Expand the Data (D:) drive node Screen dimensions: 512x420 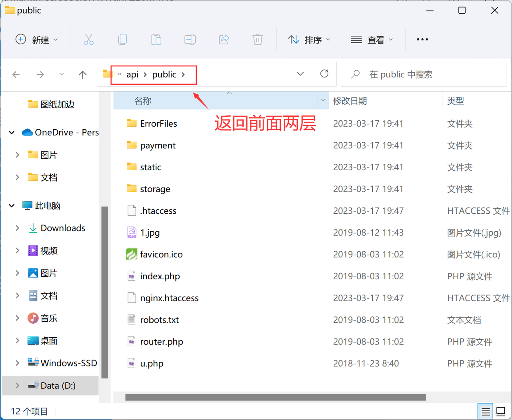coord(17,385)
